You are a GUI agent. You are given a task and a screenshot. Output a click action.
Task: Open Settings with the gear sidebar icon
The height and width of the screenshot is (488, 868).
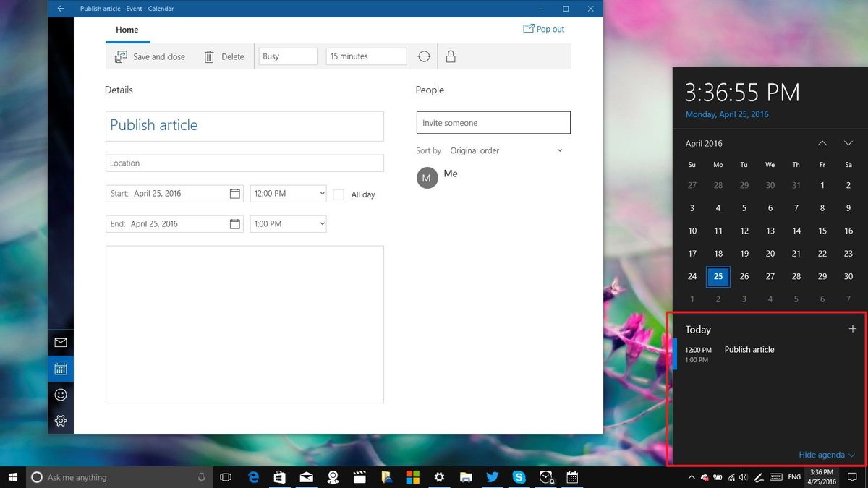point(61,420)
